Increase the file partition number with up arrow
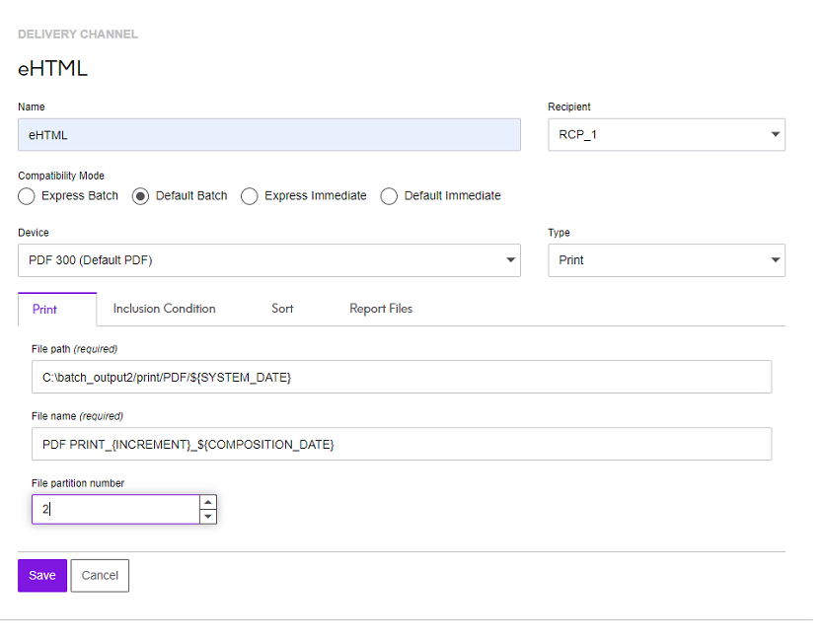This screenshot has width=824, height=644. pos(207,503)
